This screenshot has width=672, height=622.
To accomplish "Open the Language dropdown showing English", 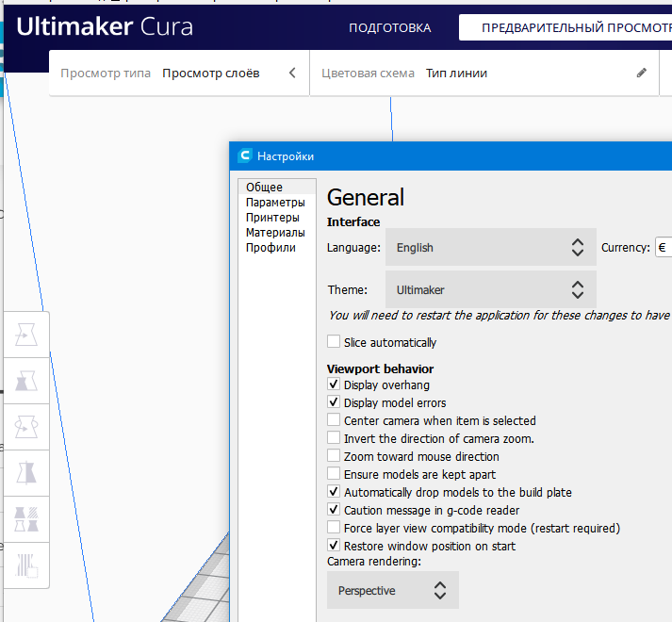I will click(x=491, y=247).
